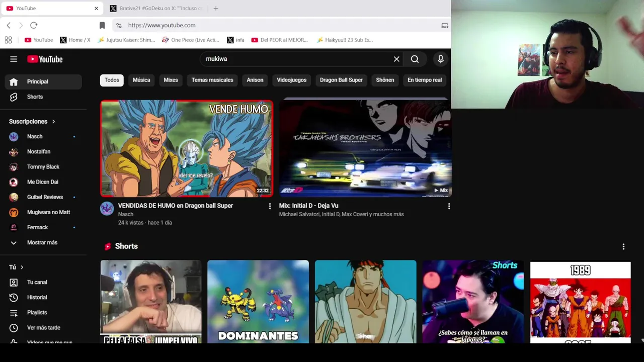
Task: Open options for Mix: Initial D video
Action: [449, 206]
